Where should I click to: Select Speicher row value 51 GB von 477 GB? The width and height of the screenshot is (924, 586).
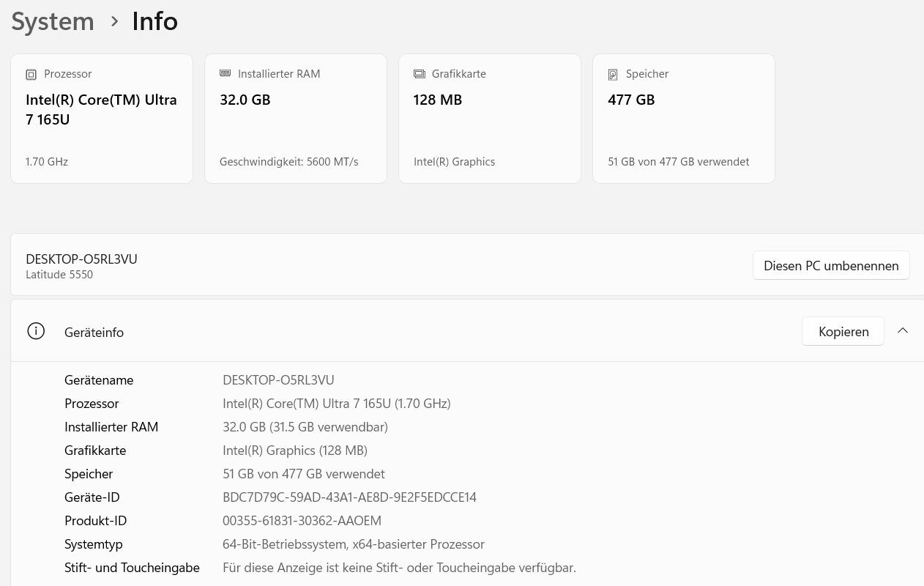304,474
